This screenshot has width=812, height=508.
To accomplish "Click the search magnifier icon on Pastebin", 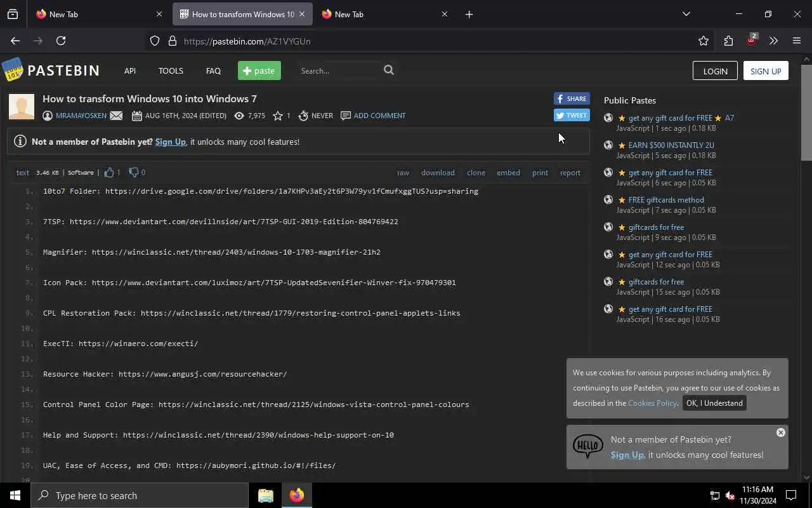I will [x=389, y=70].
